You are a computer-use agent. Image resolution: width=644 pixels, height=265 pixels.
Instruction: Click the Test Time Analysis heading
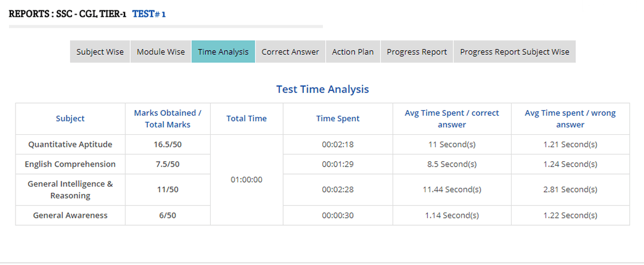(x=322, y=89)
